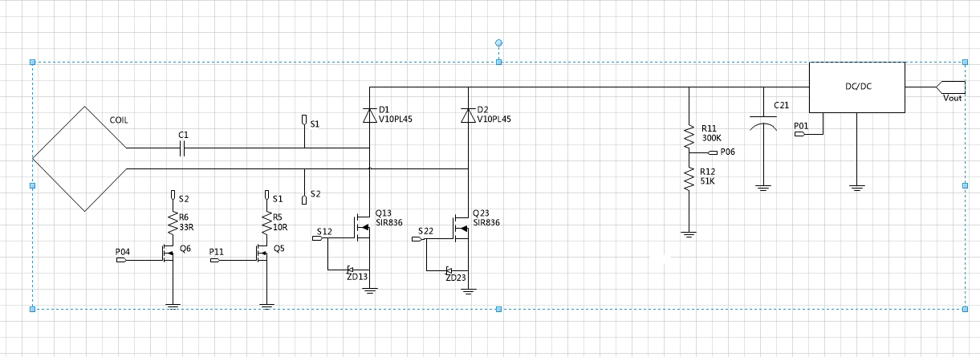Click the top-left selection resize handle

coord(33,62)
